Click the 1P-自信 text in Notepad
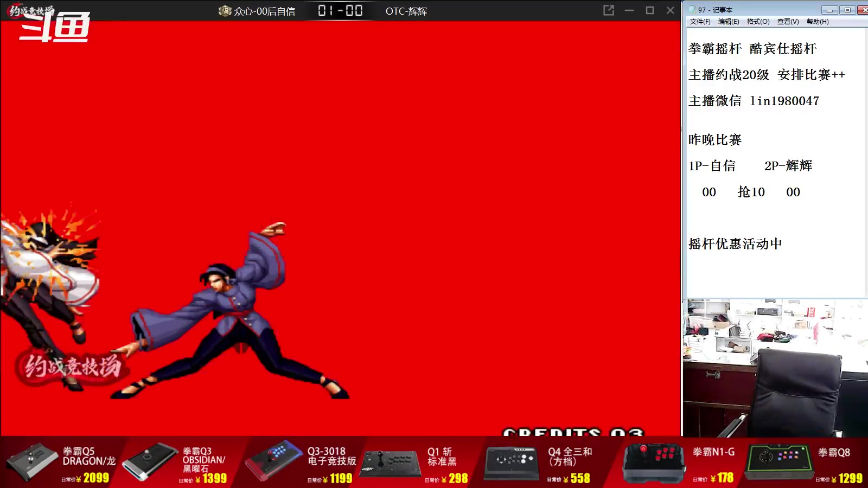 pyautogui.click(x=712, y=166)
